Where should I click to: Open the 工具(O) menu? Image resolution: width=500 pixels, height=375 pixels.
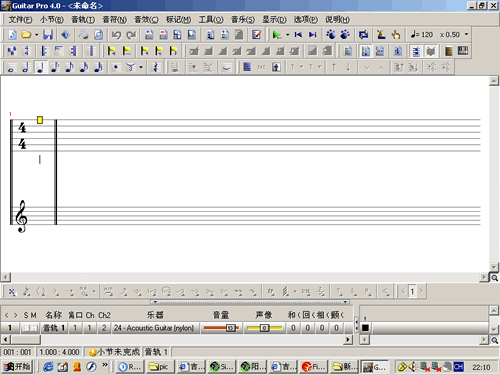click(211, 20)
